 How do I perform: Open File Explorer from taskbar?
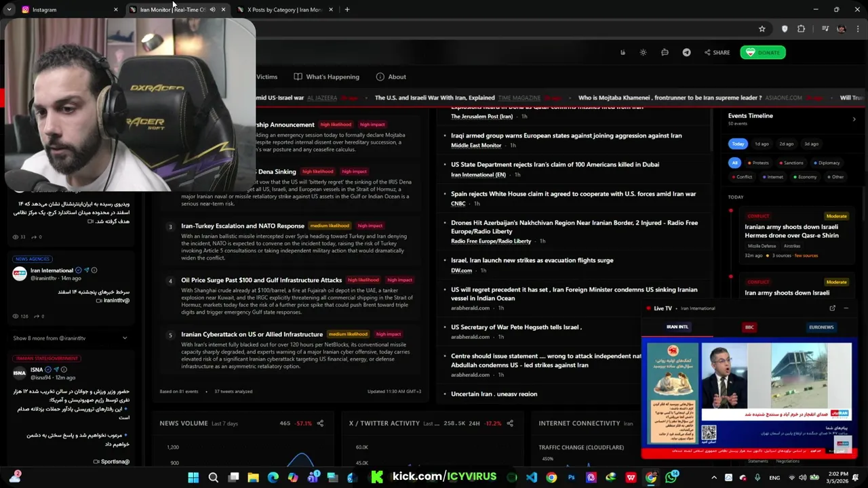click(253, 478)
